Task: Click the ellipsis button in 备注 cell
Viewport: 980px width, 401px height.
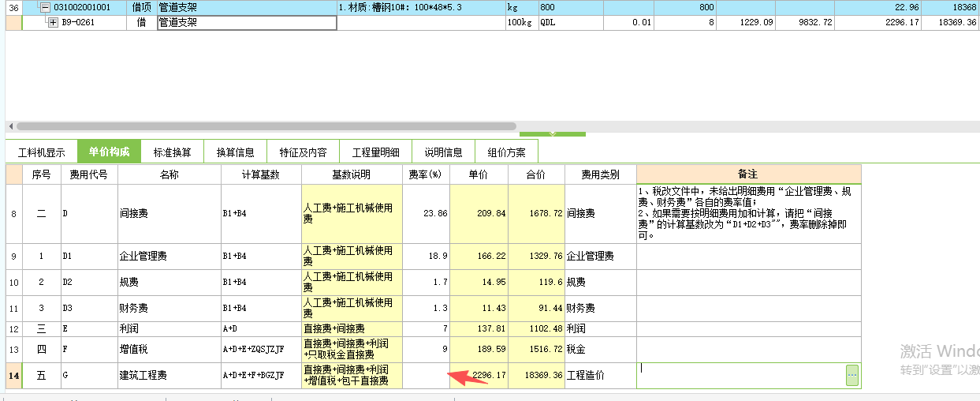Action: 852,375
